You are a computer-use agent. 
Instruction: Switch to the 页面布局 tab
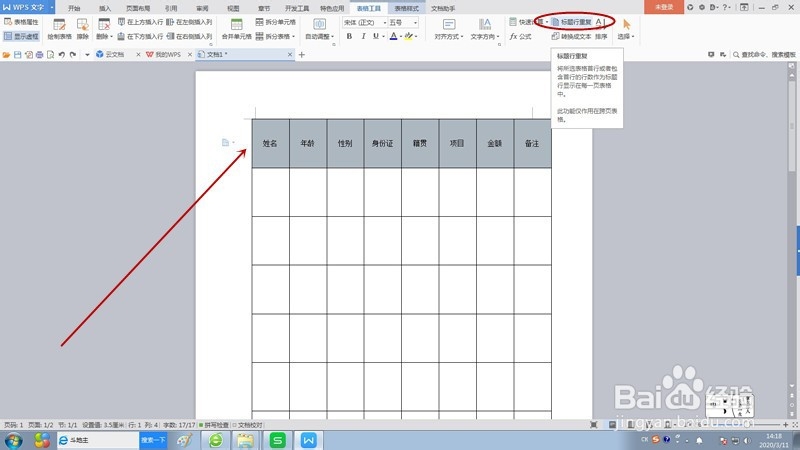tap(138, 8)
